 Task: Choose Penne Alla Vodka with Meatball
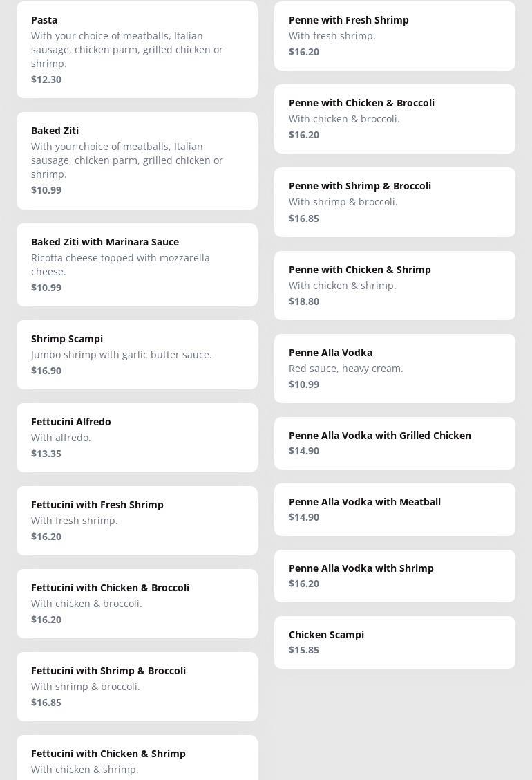pos(395,509)
